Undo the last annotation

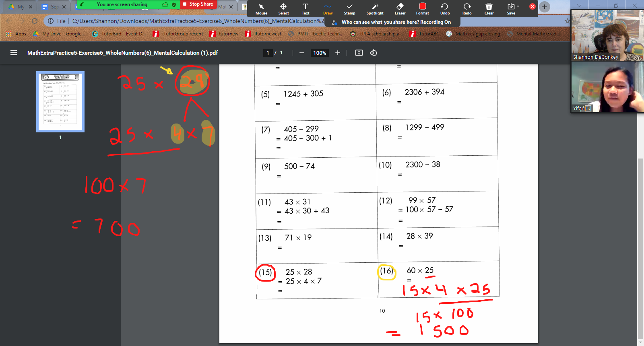445,8
